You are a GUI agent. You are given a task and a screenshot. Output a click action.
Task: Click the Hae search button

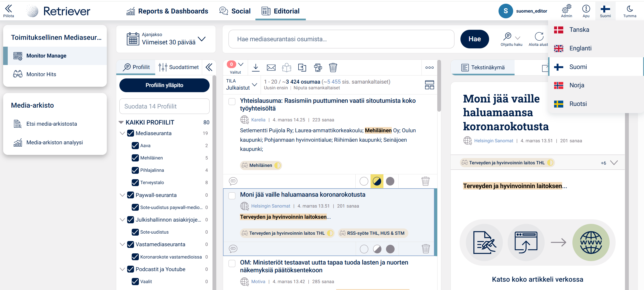[474, 39]
